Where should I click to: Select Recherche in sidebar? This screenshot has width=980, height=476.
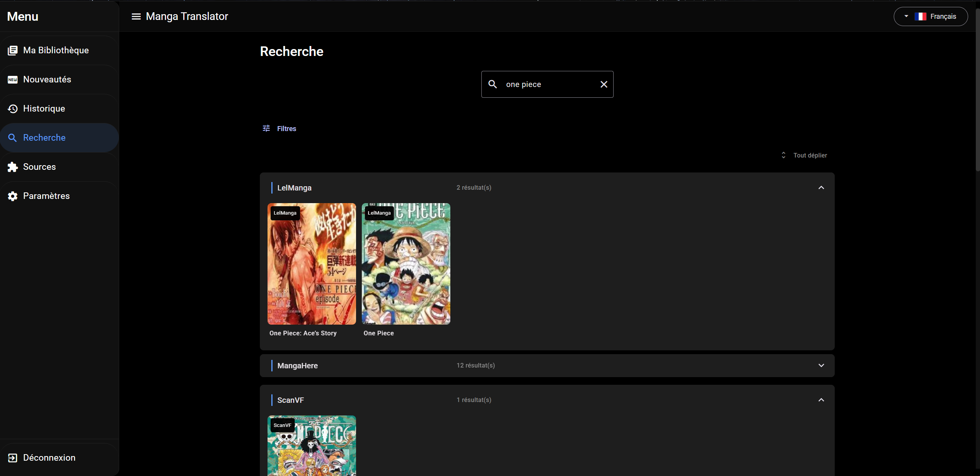(59, 138)
